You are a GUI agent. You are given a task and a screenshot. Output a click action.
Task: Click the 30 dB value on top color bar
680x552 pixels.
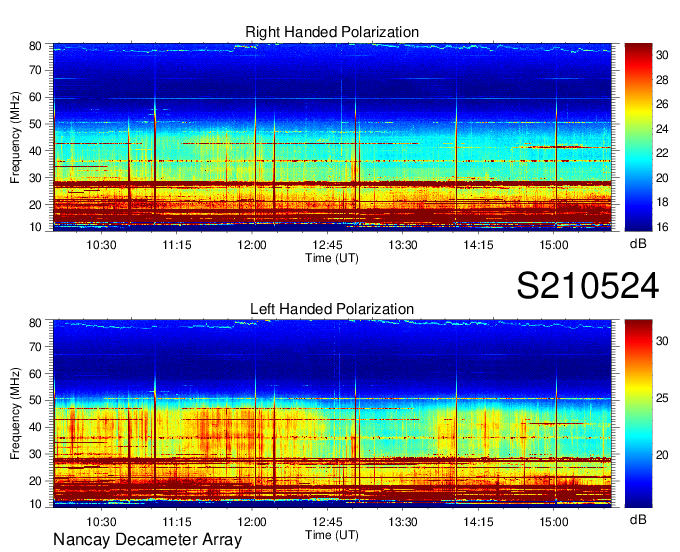(x=662, y=56)
